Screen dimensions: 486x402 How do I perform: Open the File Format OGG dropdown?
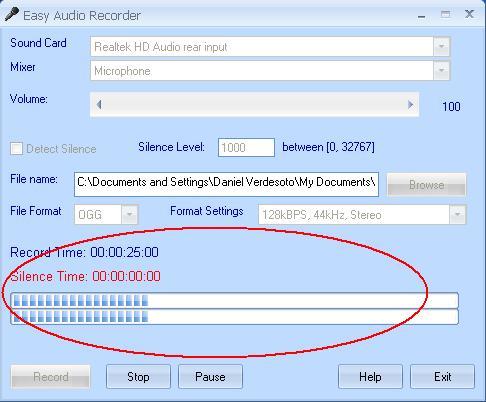click(x=106, y=214)
